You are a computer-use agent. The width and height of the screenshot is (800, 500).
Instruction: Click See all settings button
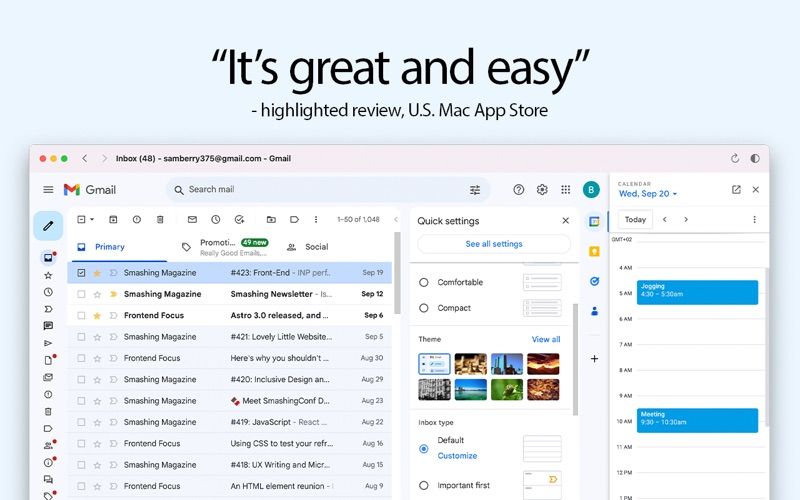[494, 244]
